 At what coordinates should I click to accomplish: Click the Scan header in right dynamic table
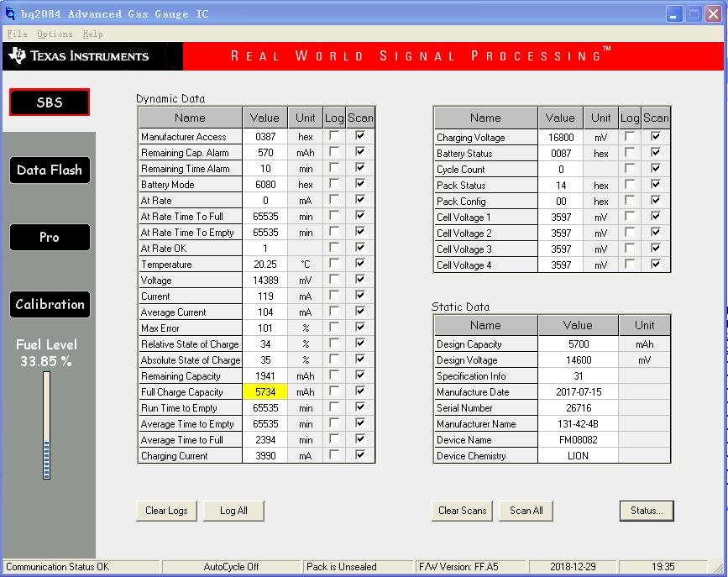coord(656,118)
